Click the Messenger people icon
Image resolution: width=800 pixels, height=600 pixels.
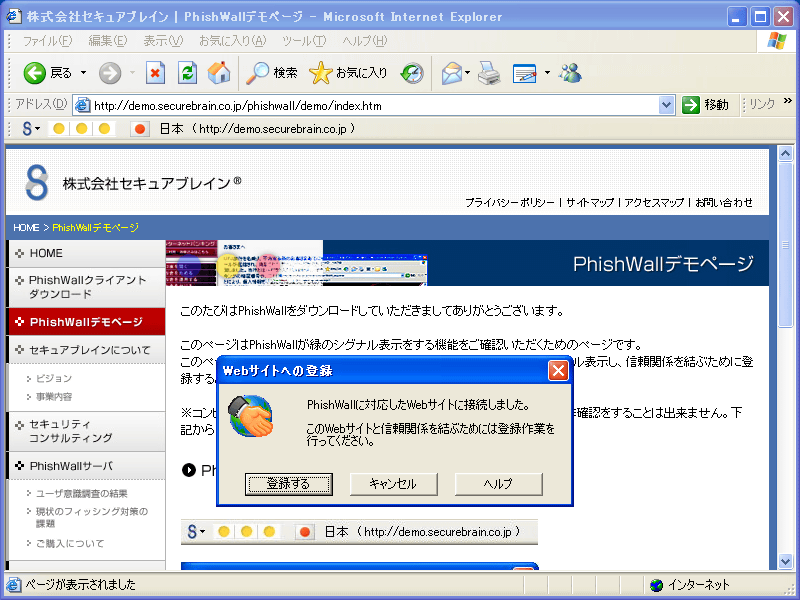tap(570, 73)
